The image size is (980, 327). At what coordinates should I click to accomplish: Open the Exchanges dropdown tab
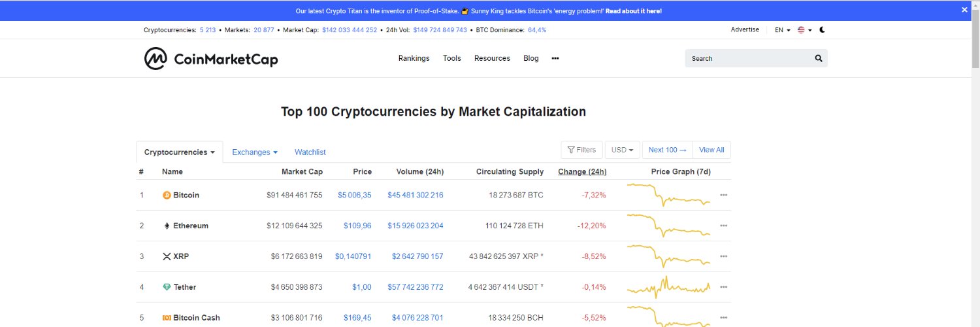pos(254,152)
